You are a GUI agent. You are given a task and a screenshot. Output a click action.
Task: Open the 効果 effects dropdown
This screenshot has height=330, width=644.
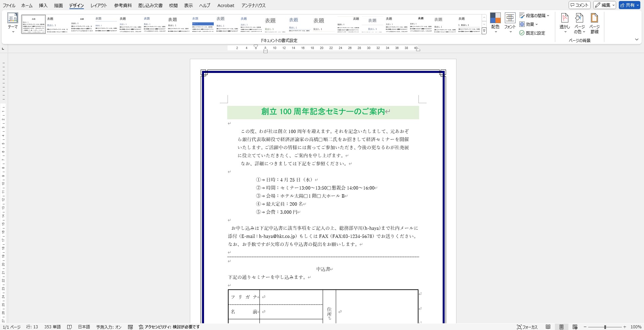529,24
